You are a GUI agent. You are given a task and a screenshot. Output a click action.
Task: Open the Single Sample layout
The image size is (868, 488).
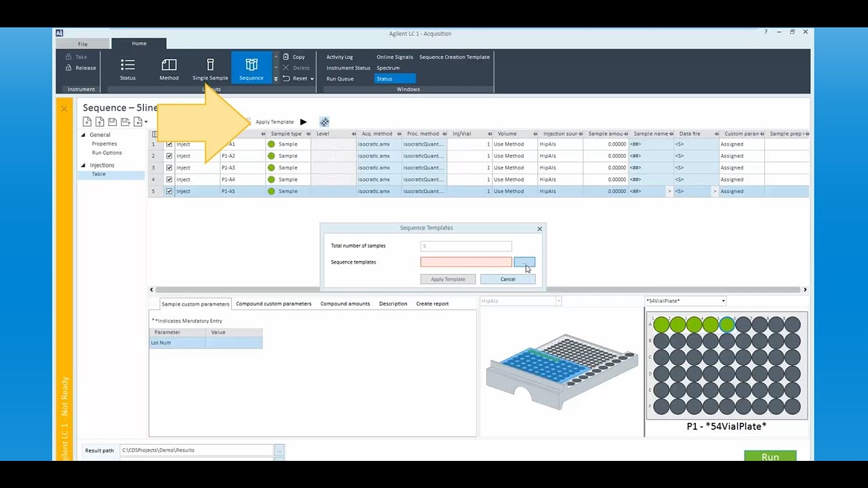(x=210, y=69)
